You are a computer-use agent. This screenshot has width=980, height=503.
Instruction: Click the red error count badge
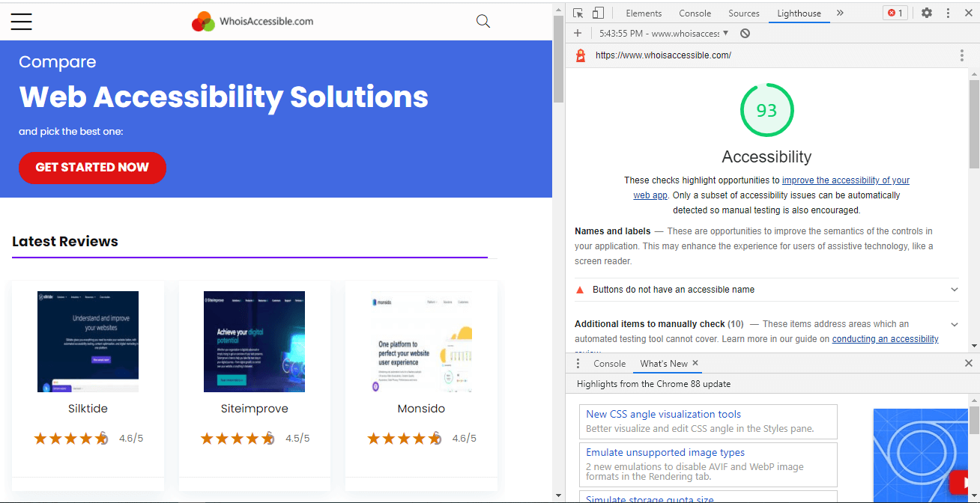(x=895, y=13)
